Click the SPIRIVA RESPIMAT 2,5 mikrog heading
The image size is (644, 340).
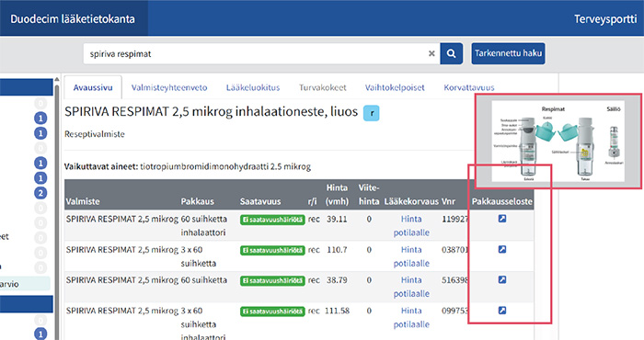[211, 111]
